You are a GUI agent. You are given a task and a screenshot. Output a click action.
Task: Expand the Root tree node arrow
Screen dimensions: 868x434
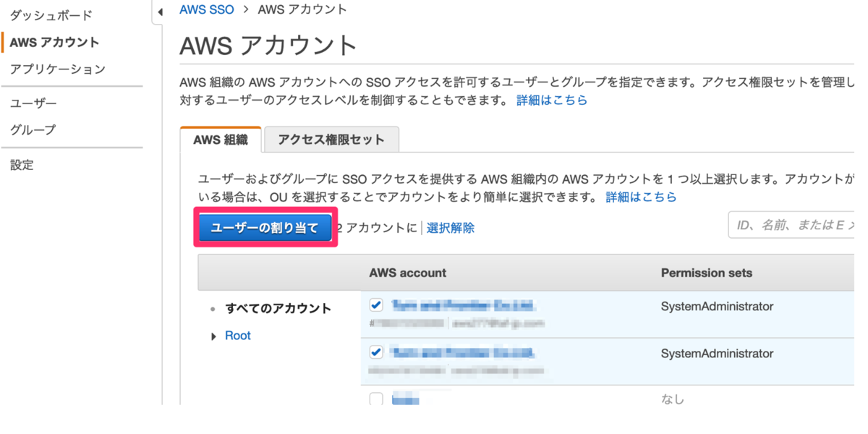pos(214,336)
